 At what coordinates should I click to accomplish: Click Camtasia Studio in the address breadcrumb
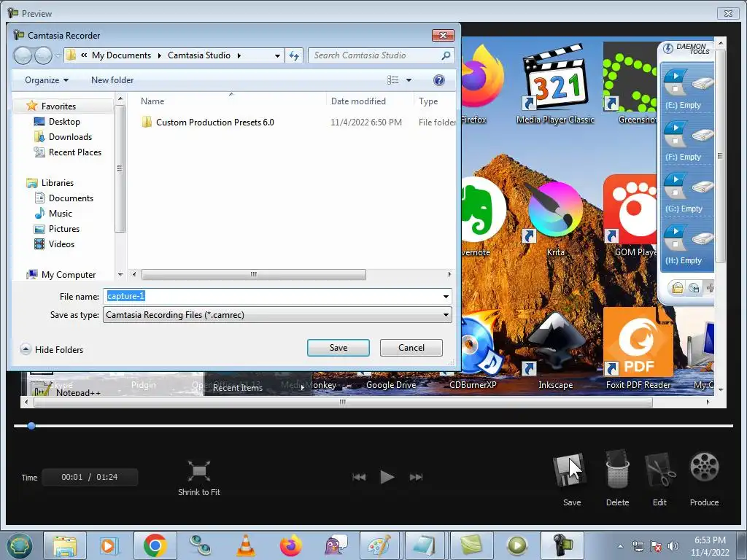(x=198, y=55)
